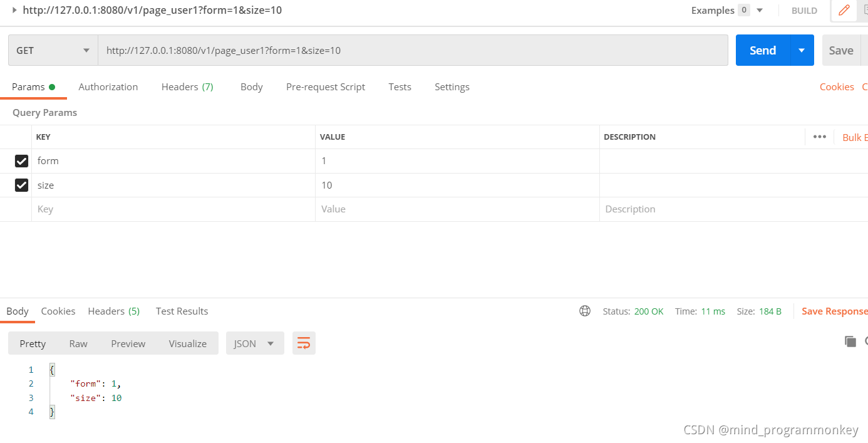The width and height of the screenshot is (868, 443).
Task: Select the response Headers (5) tab
Action: tap(114, 311)
